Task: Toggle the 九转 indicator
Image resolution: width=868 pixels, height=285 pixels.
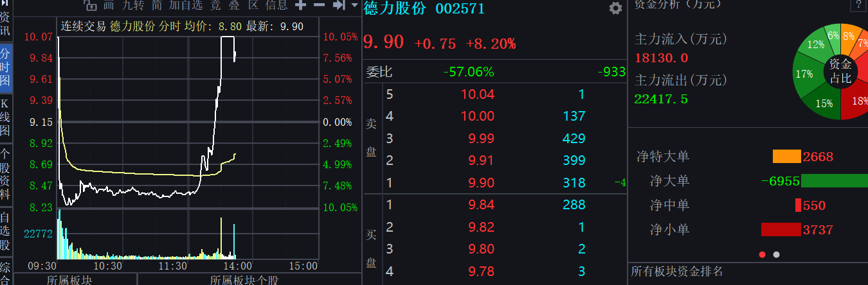Action: pos(133,6)
